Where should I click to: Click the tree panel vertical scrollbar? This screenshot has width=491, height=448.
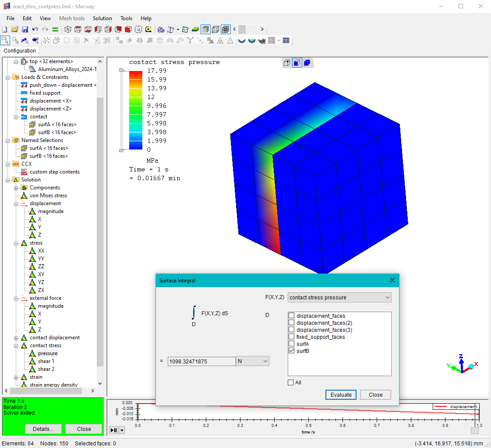[100, 232]
